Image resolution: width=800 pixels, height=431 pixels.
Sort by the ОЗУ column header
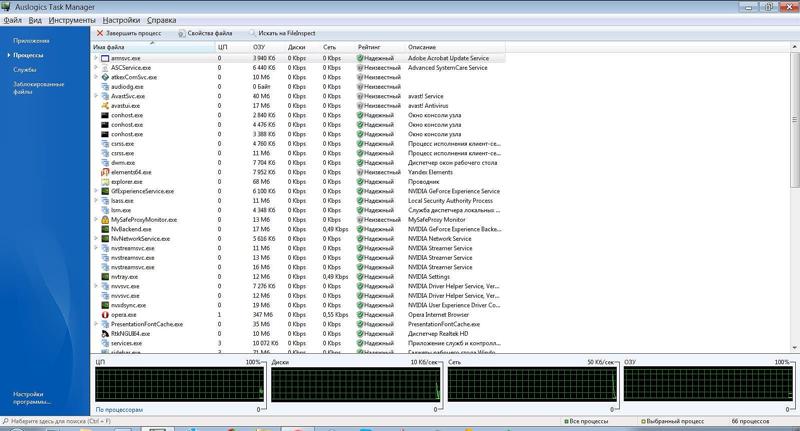[x=268, y=47]
